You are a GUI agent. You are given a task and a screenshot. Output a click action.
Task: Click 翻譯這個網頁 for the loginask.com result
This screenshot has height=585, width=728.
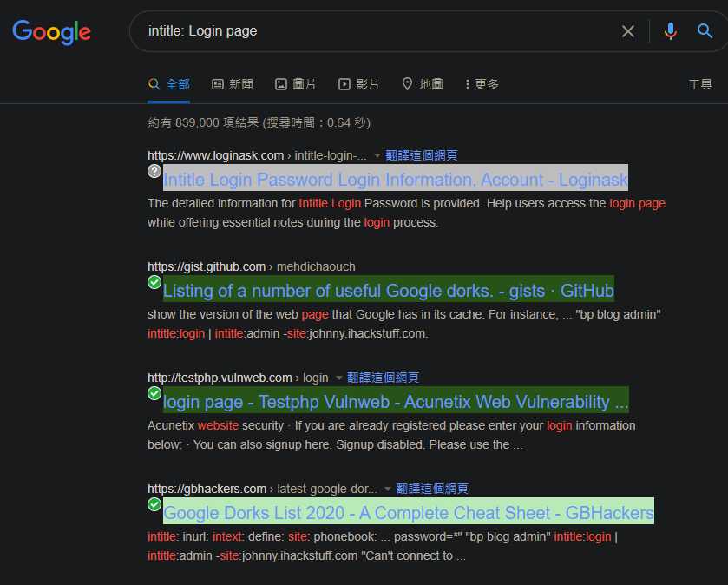pos(421,155)
